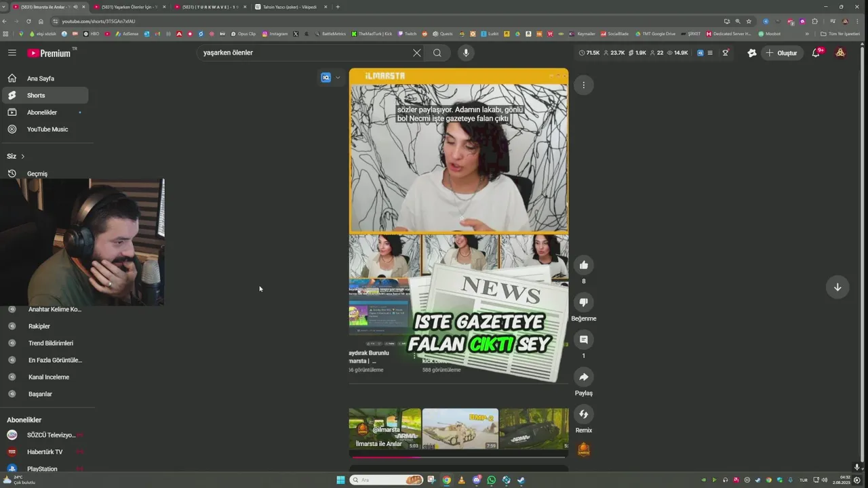Dislike the Short (Beğenme)

click(x=583, y=302)
